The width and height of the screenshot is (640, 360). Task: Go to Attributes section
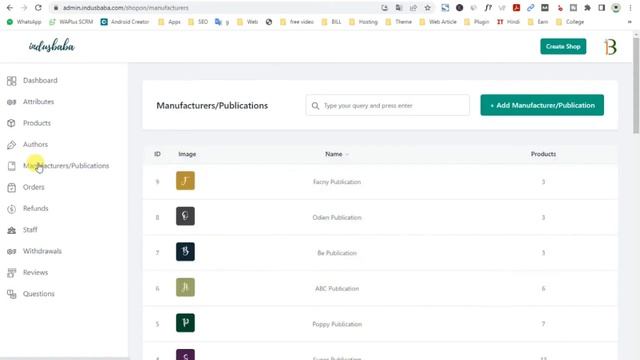pyautogui.click(x=38, y=102)
